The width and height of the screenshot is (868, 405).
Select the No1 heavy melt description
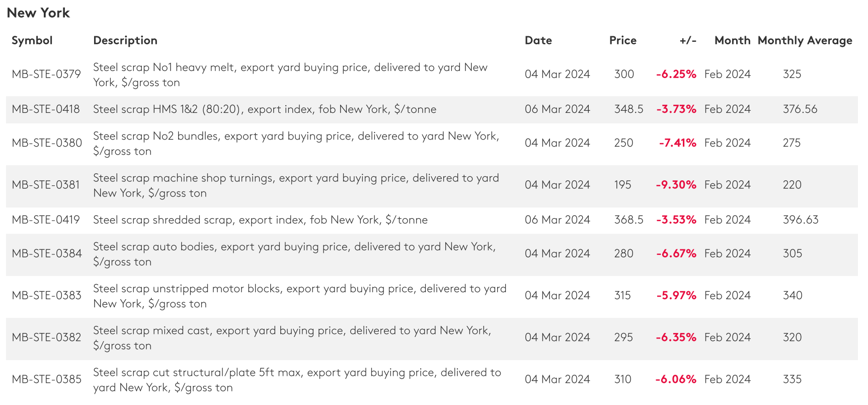[290, 75]
